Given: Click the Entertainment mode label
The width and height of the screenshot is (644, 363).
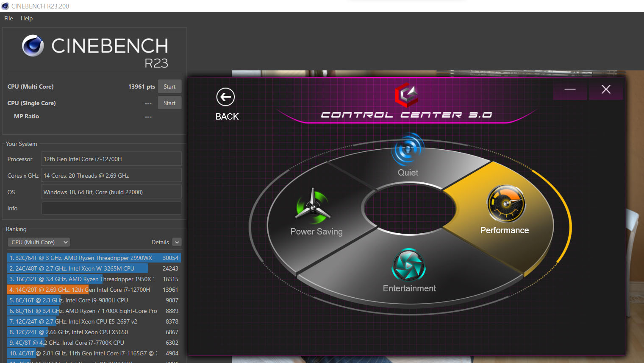Looking at the screenshot, I should 409,288.
